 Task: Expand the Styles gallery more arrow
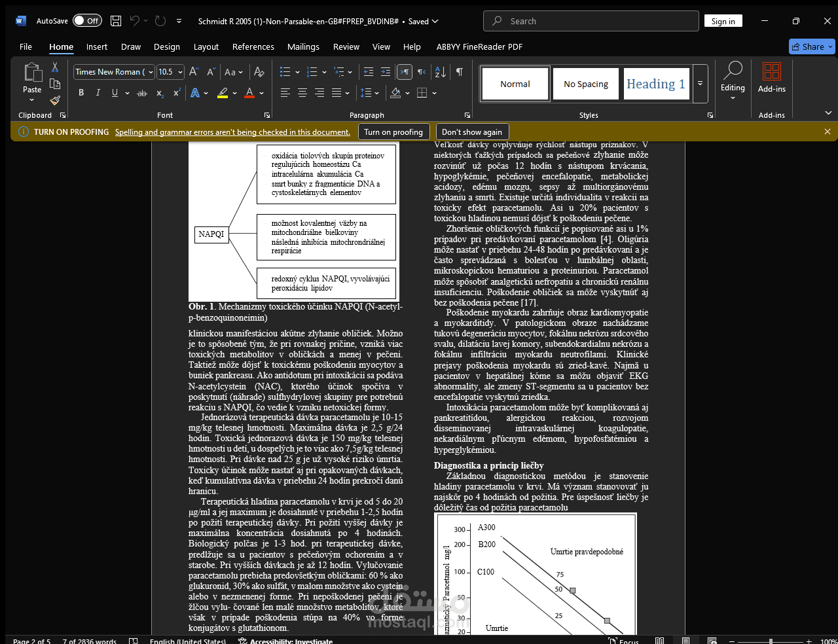tap(700, 84)
